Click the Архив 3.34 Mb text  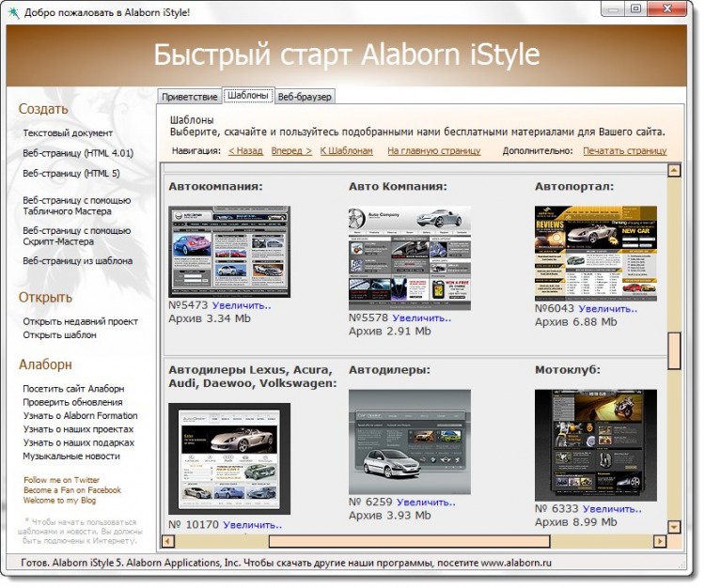[210, 318]
